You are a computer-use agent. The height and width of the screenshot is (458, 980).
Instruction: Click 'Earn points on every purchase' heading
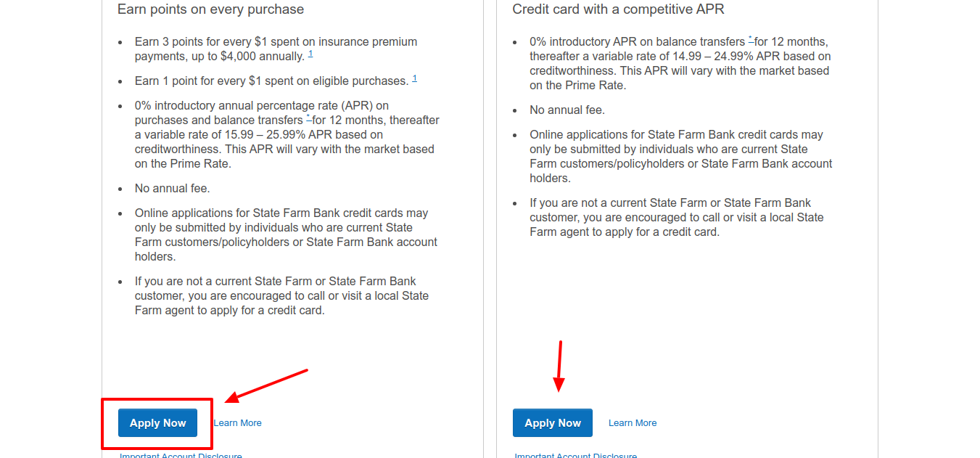pyautogui.click(x=210, y=9)
